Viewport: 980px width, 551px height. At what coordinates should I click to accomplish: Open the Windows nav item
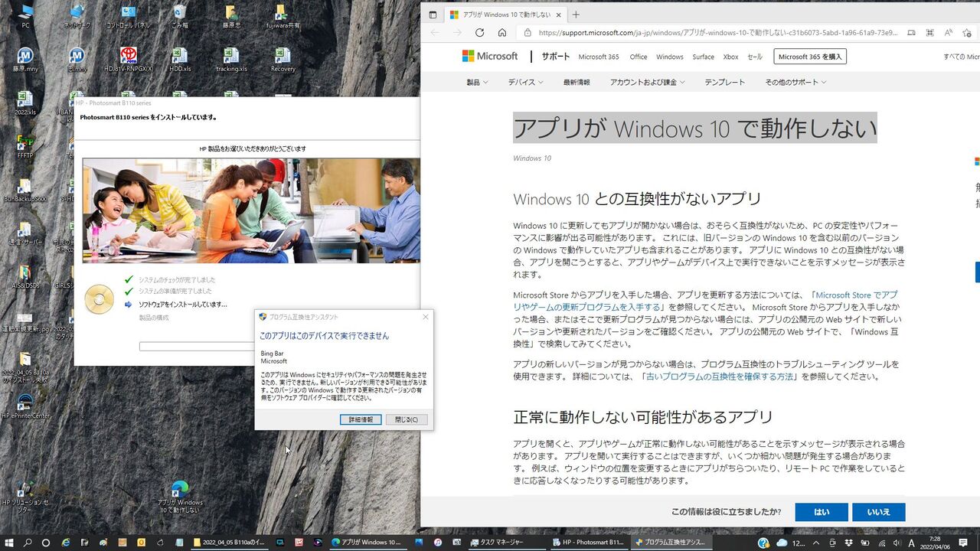pyautogui.click(x=670, y=57)
